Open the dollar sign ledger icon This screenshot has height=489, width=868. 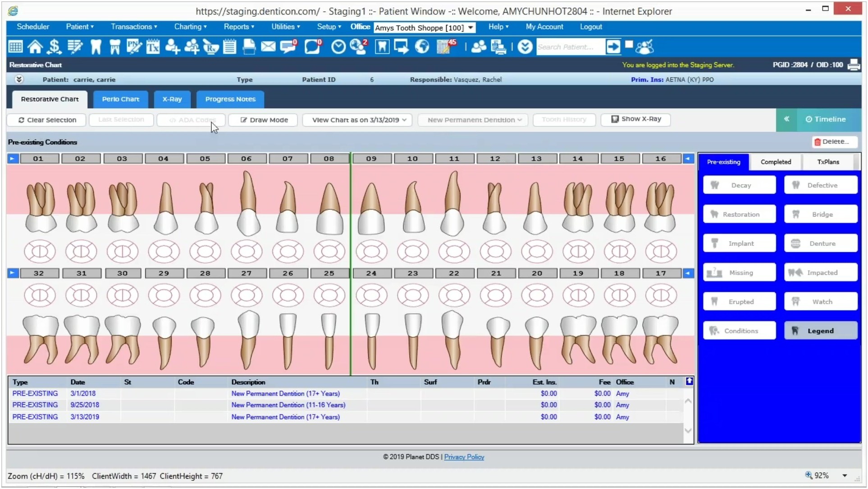click(x=54, y=46)
